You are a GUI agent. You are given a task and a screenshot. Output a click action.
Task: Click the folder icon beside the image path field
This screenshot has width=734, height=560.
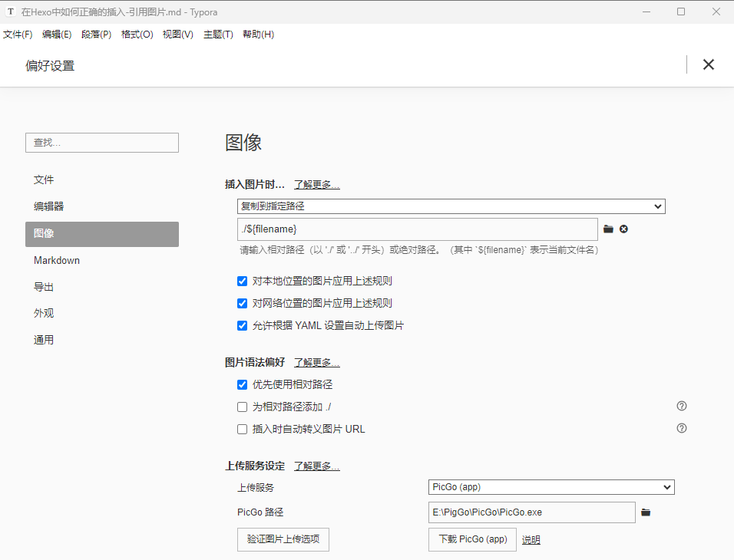click(x=608, y=229)
